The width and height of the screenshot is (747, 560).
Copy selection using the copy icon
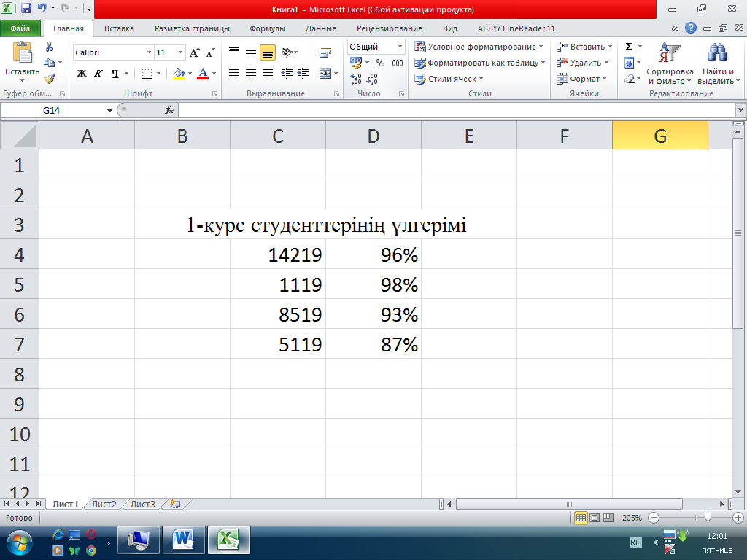point(49,63)
